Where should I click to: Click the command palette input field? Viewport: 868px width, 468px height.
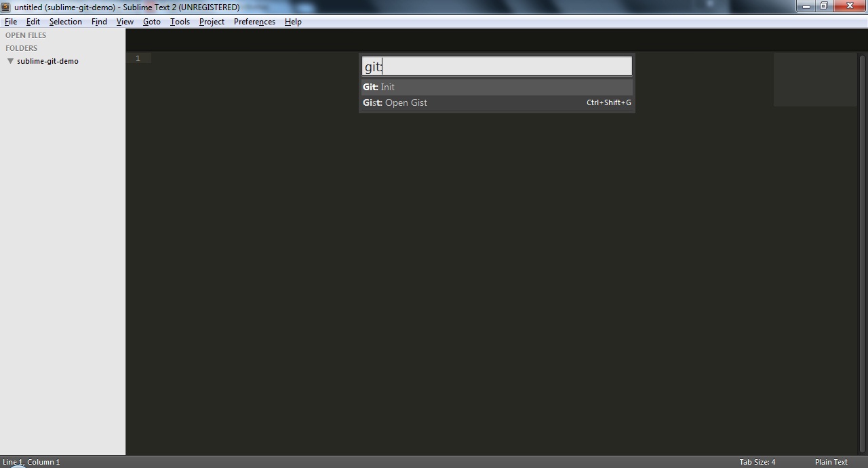[x=495, y=66]
